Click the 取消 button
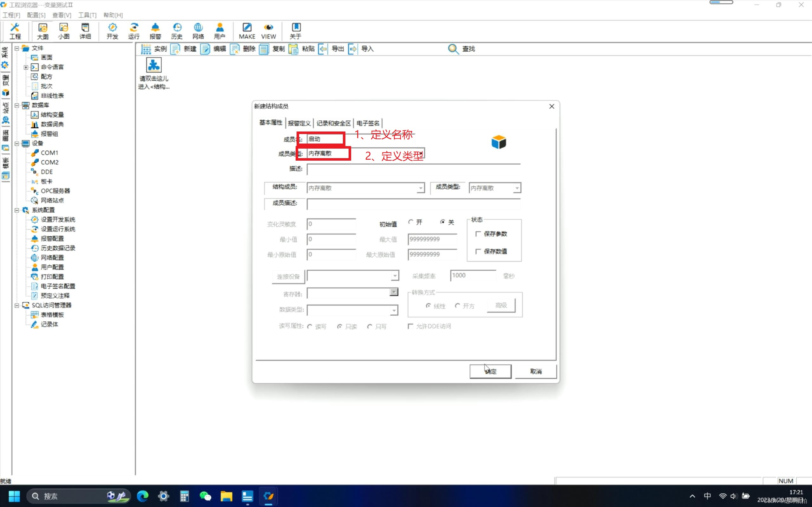The image size is (812, 507). pos(535,371)
